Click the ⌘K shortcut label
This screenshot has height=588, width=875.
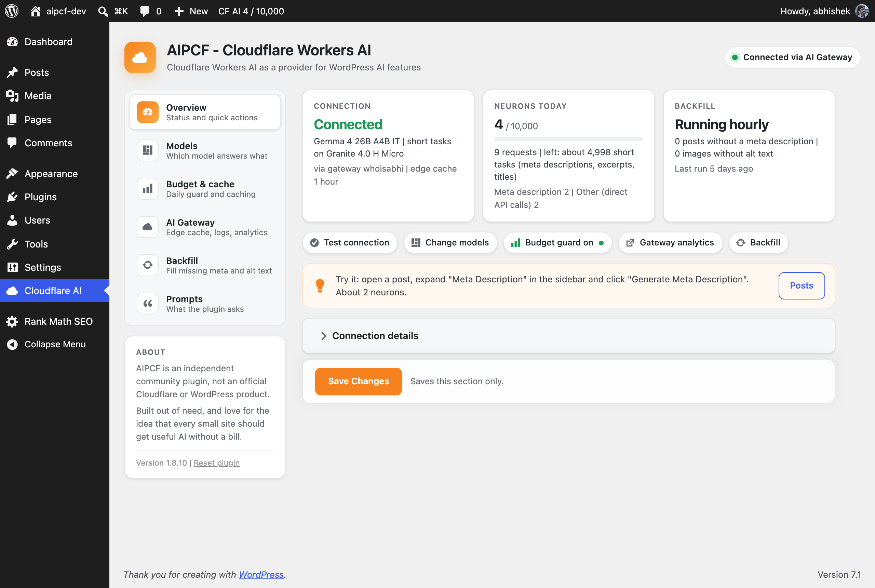pos(121,11)
